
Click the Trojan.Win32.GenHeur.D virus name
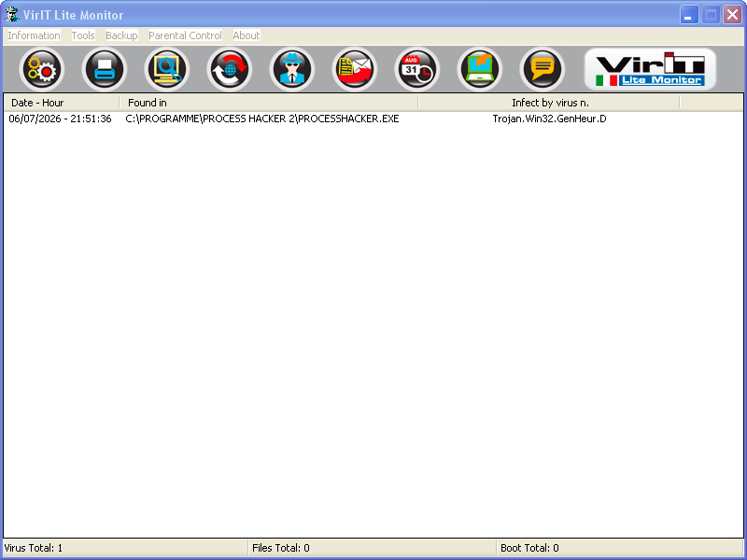549,119
